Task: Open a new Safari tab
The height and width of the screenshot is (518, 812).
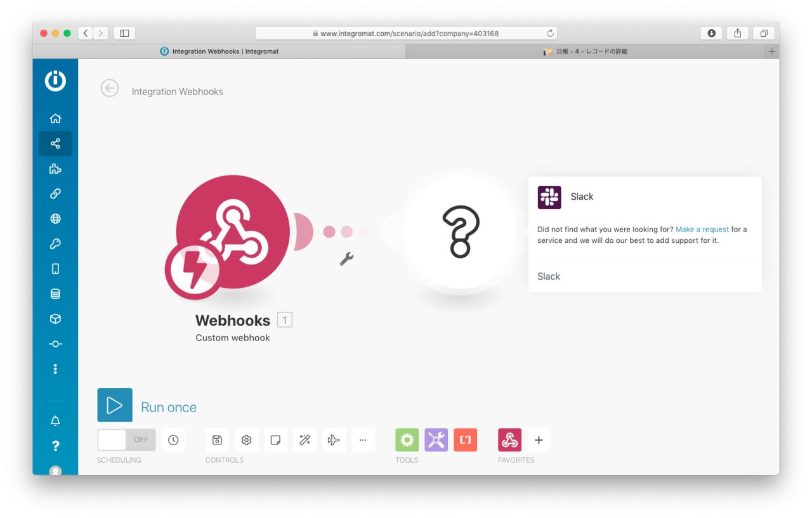Action: point(772,51)
